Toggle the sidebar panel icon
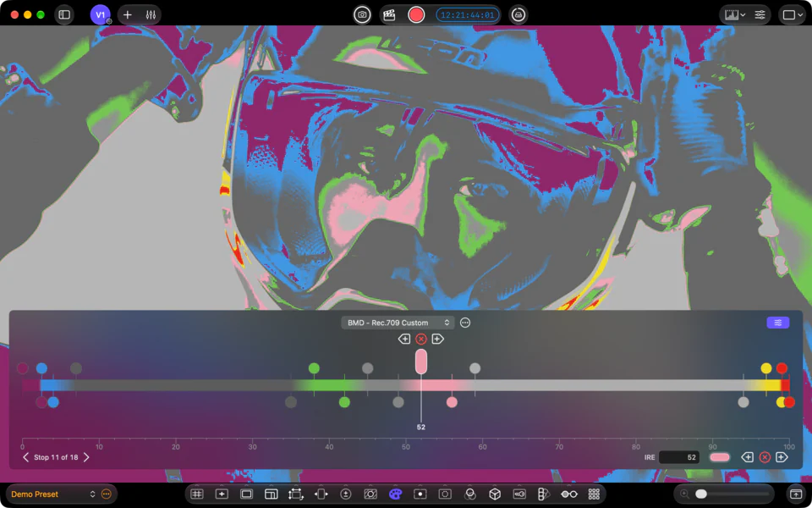Image resolution: width=812 pixels, height=508 pixels. coord(64,14)
